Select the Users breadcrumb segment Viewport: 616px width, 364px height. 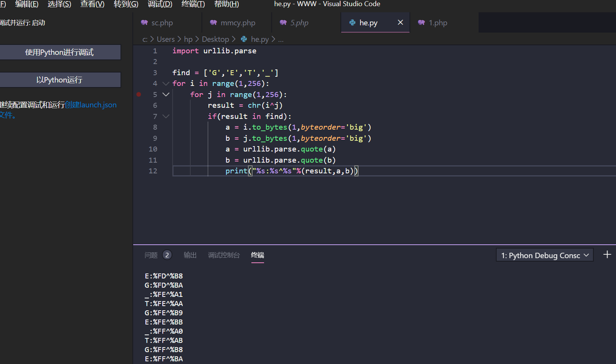tap(165, 39)
